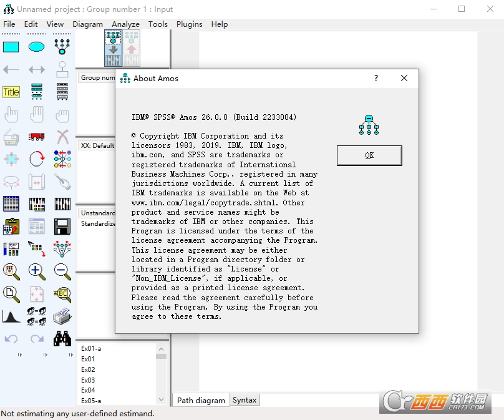The height and width of the screenshot is (420, 504).
Task: Click resize diagram to fit page icon
Action: coord(37,294)
